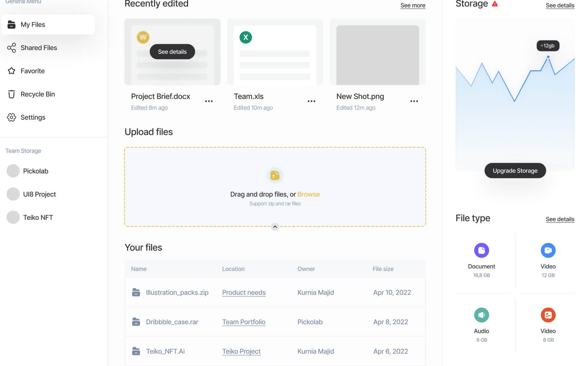The width and height of the screenshot is (588, 366).
Task: Click the Excel icon on Team.xls thumbnail
Action: point(246,37)
